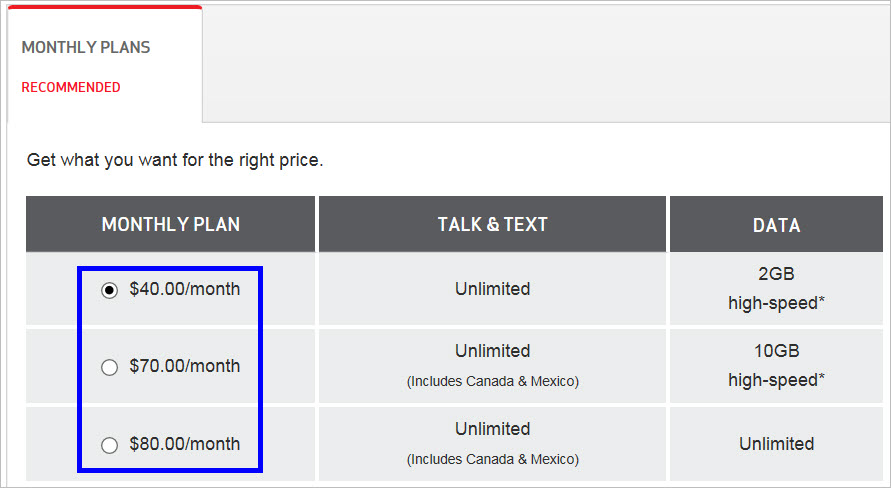The height and width of the screenshot is (488, 891).
Task: Choose the $70.00/month plan radio button
Action: (x=109, y=368)
